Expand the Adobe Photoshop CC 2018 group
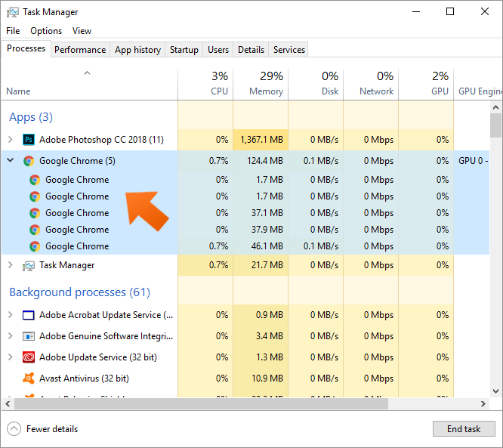 pos(11,140)
